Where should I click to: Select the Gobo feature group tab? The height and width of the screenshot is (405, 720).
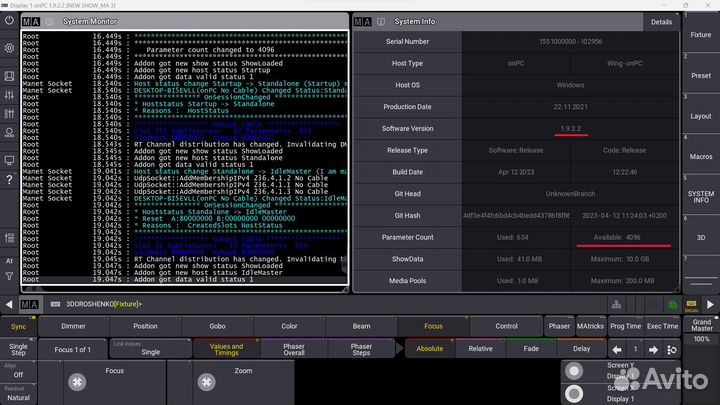coord(217,326)
